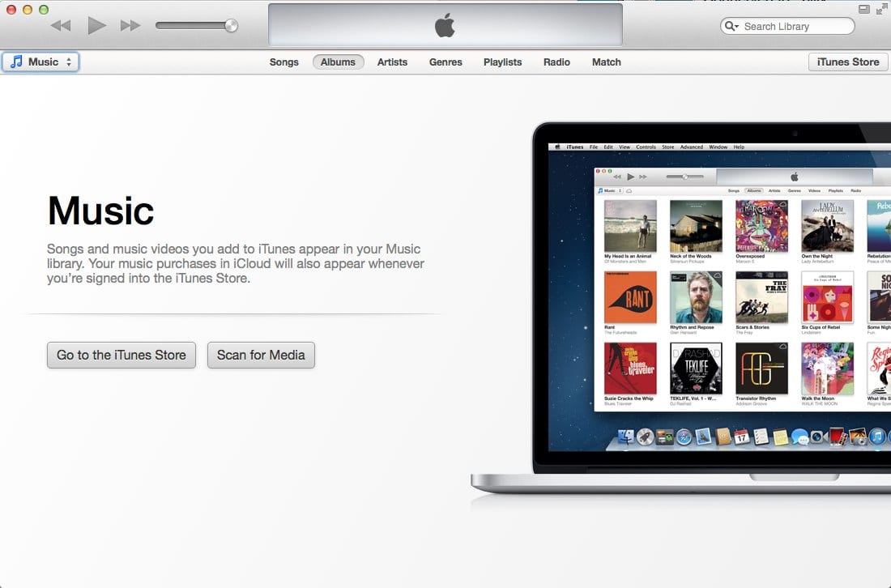Switch to the mini player
Image resolution: width=891 pixels, height=588 pixels.
pyautogui.click(x=863, y=9)
